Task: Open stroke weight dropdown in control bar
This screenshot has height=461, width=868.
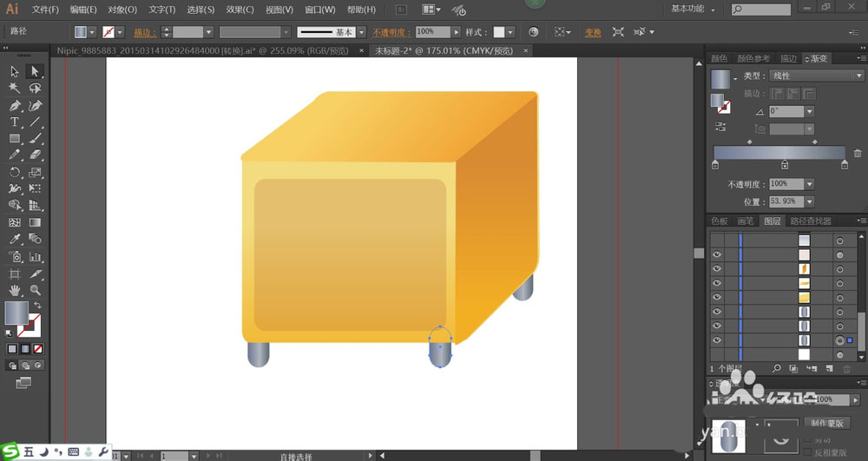Action: pos(208,32)
